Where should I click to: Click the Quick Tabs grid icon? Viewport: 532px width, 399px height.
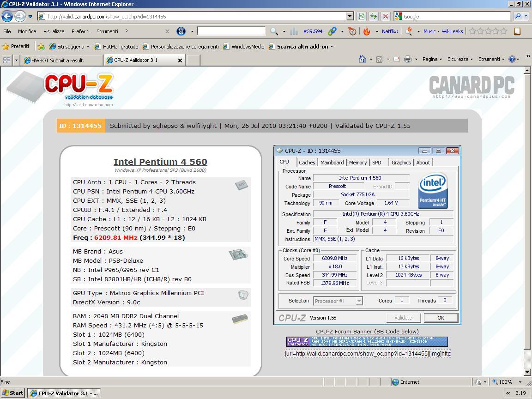(6, 60)
